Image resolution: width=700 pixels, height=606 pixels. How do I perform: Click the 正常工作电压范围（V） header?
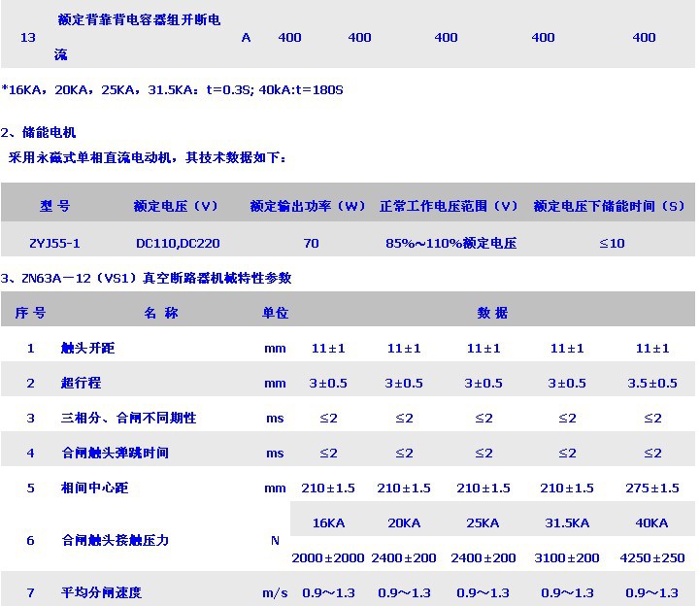point(450,206)
